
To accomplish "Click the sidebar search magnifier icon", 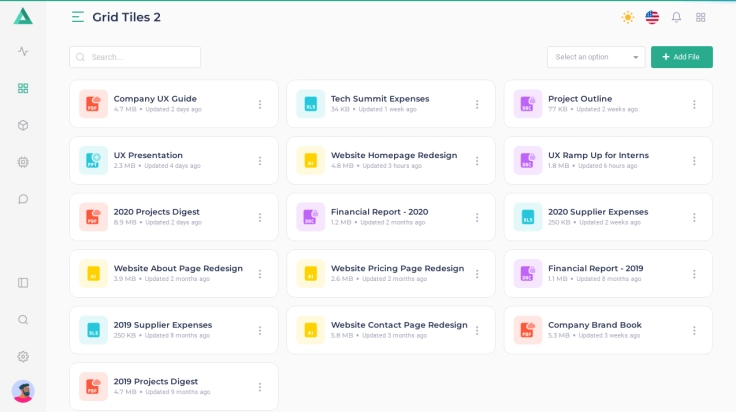I will [23, 320].
